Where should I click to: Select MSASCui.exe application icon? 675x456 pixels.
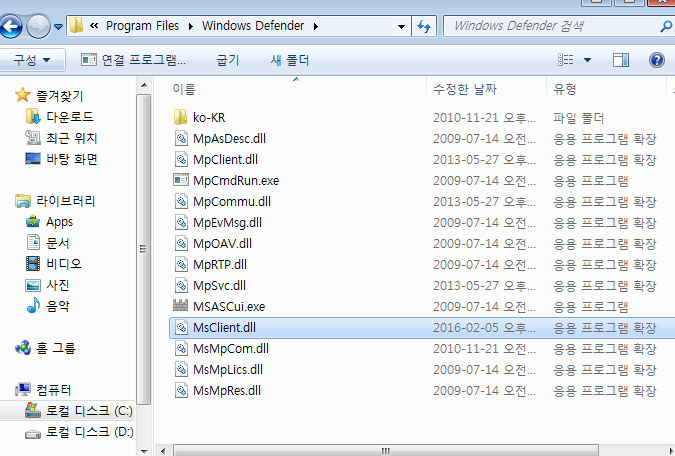(180, 306)
